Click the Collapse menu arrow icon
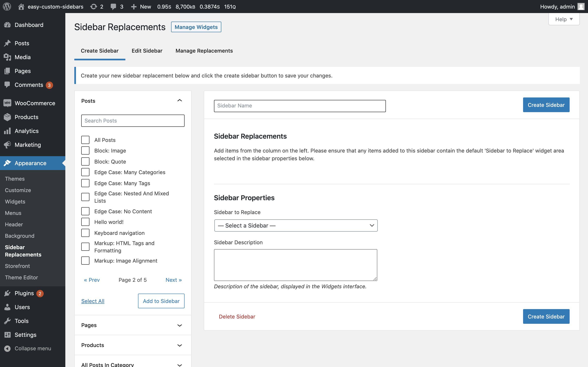The width and height of the screenshot is (588, 367). 7,348
